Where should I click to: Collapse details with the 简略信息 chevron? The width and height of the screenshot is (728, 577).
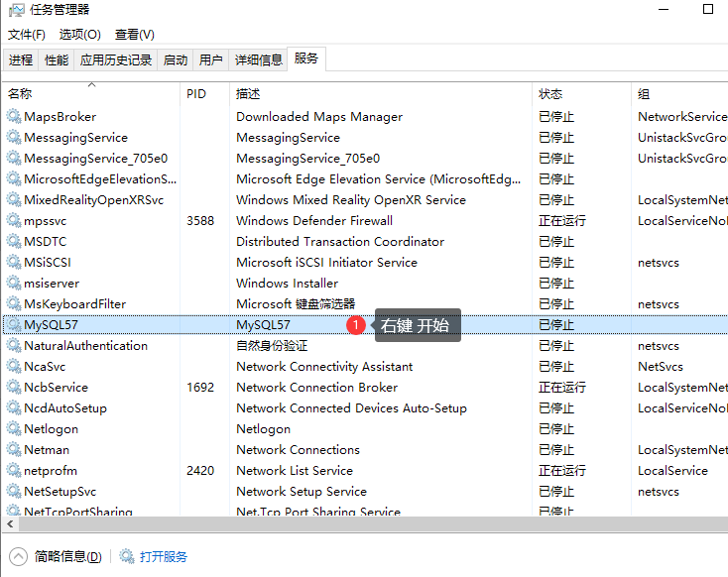click(19, 556)
